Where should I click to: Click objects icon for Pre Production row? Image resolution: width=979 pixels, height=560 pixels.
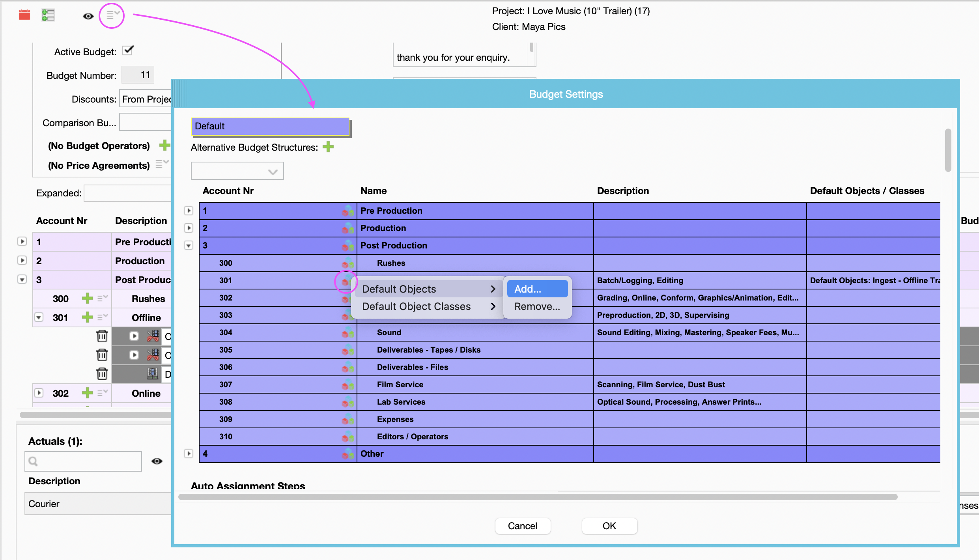[348, 211]
